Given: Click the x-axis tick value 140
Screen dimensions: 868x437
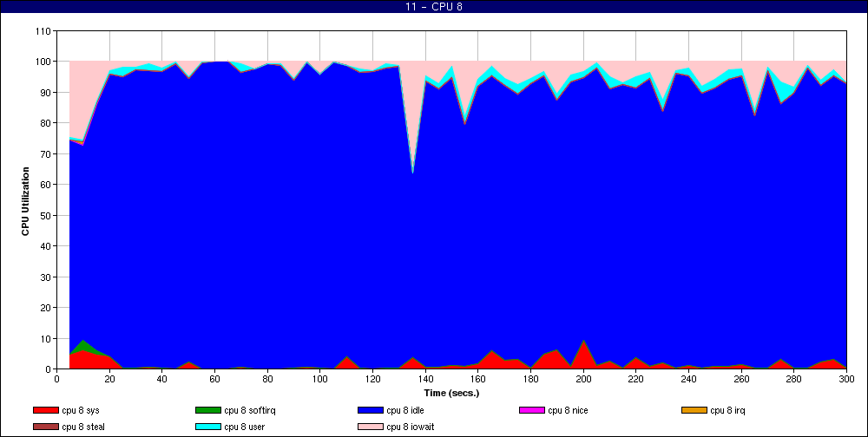Looking at the screenshot, I should pyautogui.click(x=425, y=379).
